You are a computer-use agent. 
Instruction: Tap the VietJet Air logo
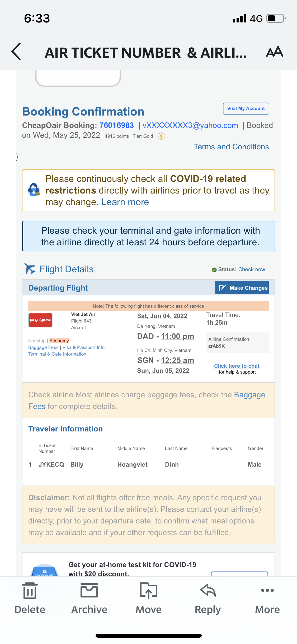(40, 320)
